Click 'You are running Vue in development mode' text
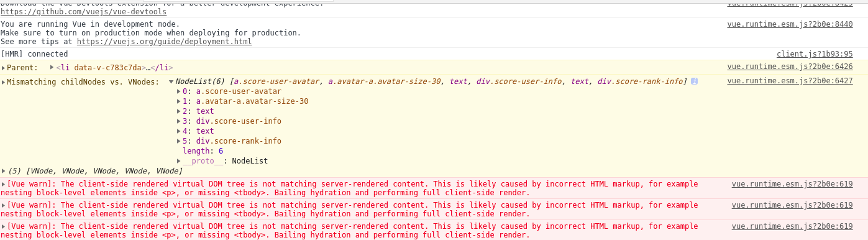 click(90, 24)
